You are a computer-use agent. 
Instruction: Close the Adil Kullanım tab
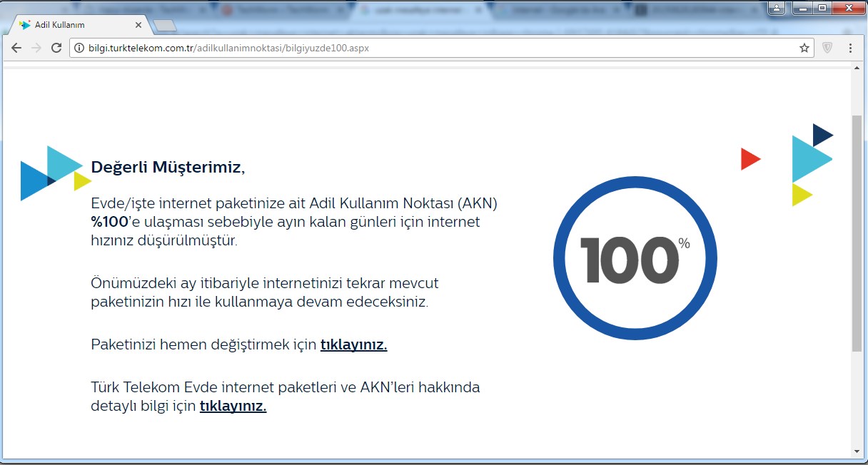pos(138,25)
